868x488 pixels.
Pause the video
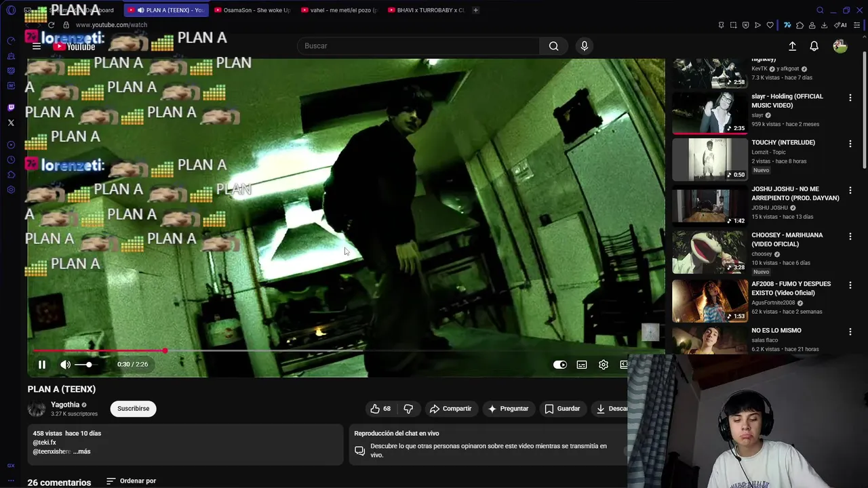click(x=42, y=365)
